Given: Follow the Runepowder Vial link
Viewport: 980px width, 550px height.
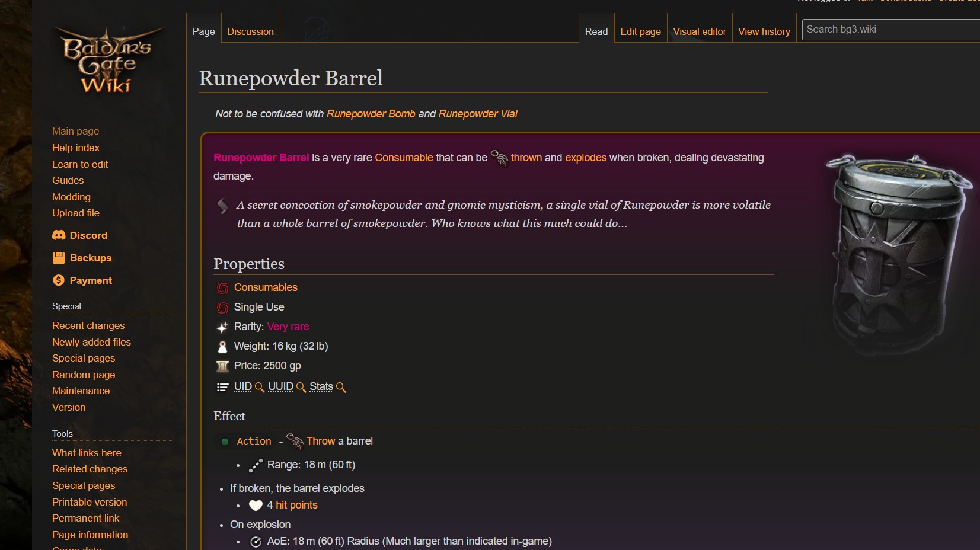Looking at the screenshot, I should click(478, 114).
